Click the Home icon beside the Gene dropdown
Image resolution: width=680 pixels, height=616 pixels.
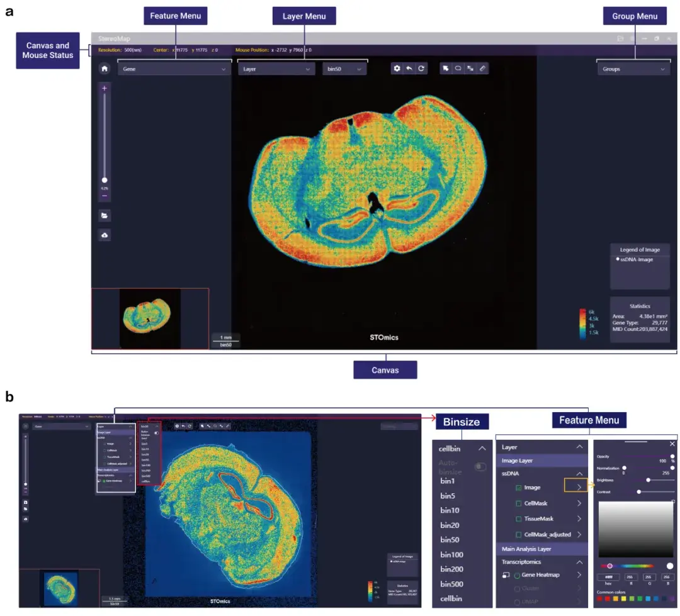(105, 69)
